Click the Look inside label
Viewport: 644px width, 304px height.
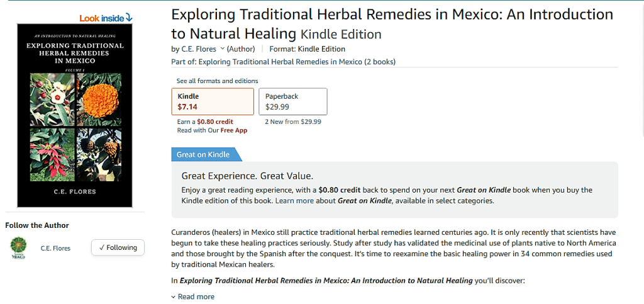[101, 18]
